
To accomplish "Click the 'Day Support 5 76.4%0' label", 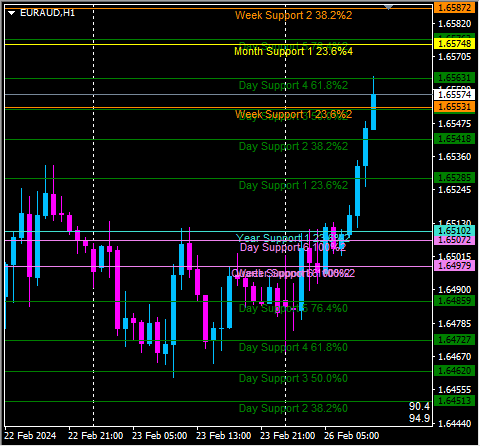I will (293, 308).
